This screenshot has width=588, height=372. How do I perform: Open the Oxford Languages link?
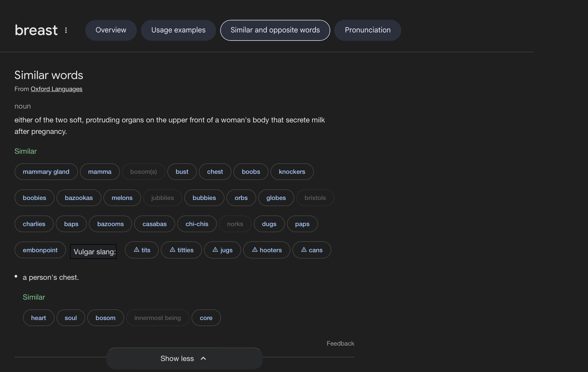57,89
